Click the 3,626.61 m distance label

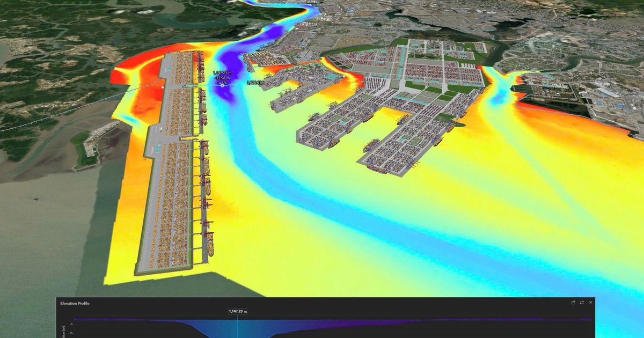[x=255, y=83]
